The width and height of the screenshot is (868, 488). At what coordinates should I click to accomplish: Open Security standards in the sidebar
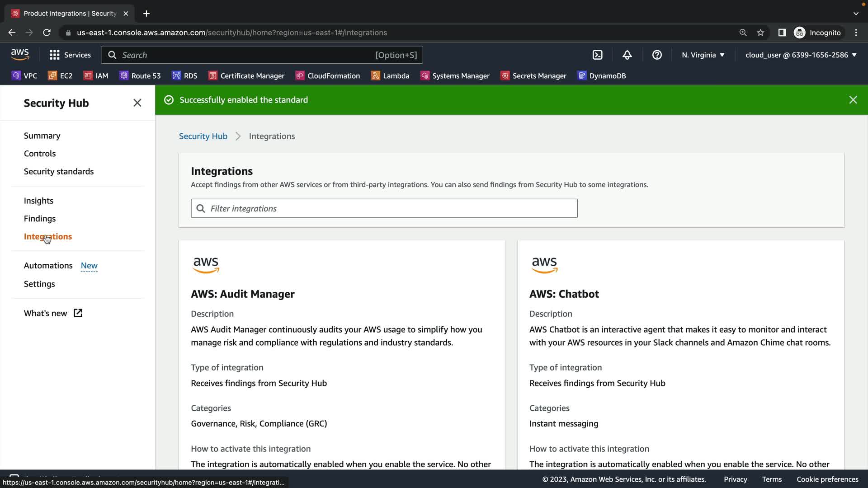59,171
